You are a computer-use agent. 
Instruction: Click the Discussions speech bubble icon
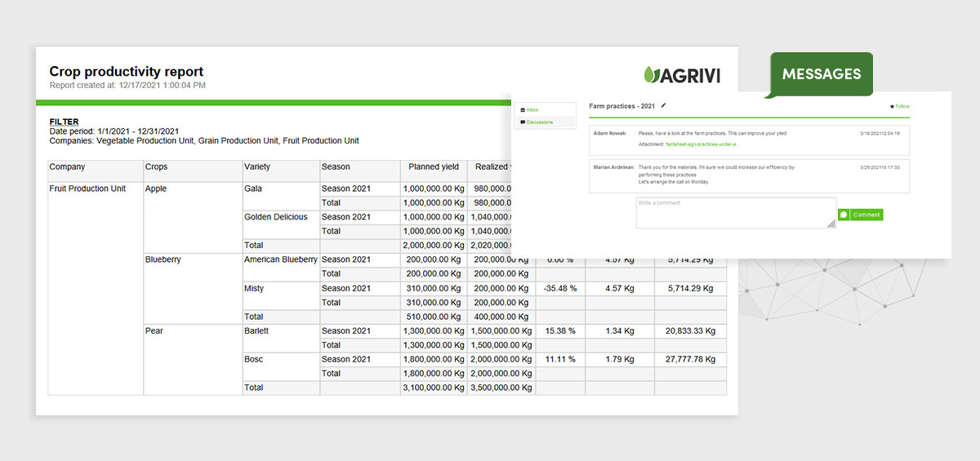coord(523,122)
